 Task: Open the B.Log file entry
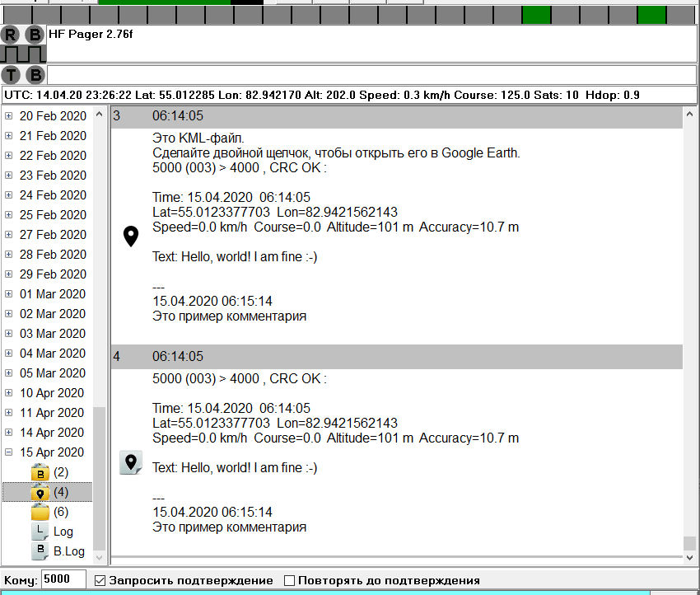[40, 551]
